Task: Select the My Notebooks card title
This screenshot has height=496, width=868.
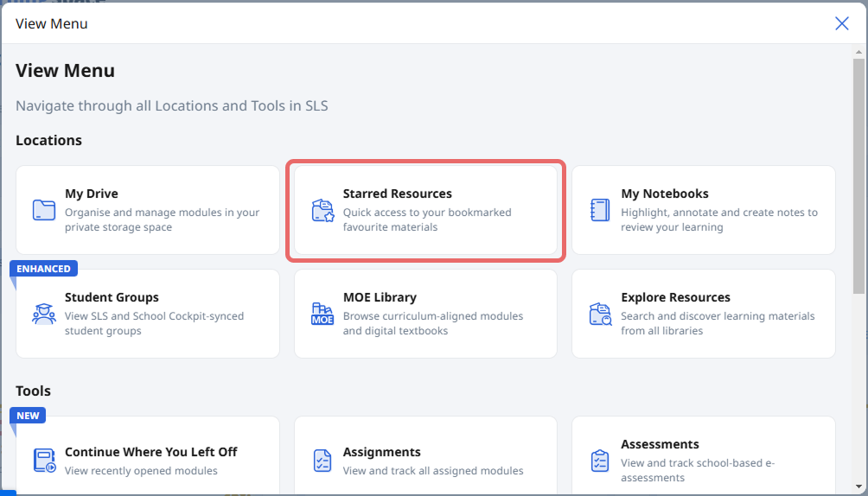Action: tap(664, 194)
